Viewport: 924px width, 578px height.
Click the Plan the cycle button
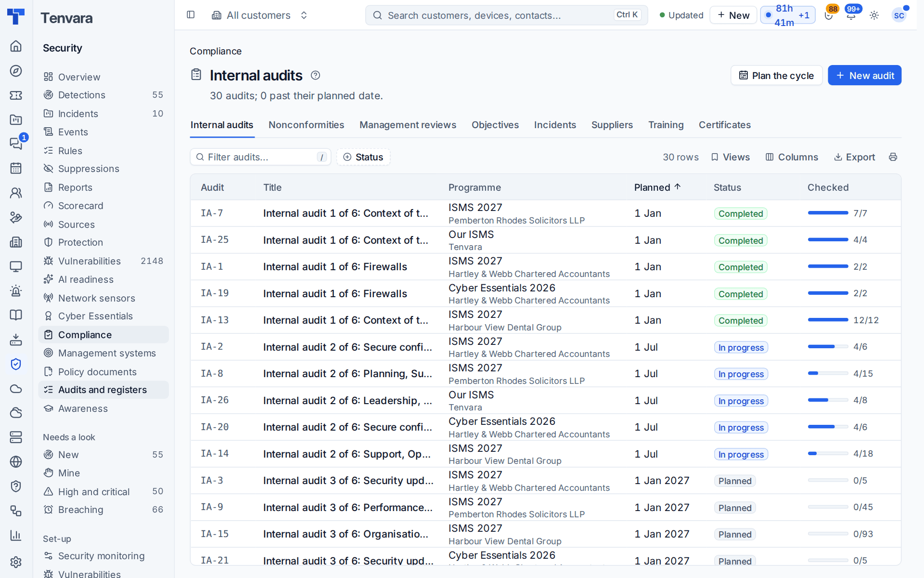(776, 76)
